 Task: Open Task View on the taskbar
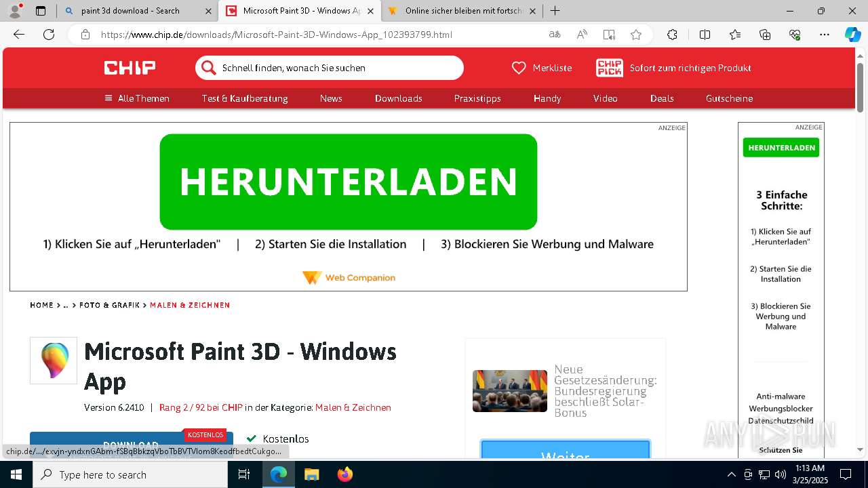click(x=244, y=474)
